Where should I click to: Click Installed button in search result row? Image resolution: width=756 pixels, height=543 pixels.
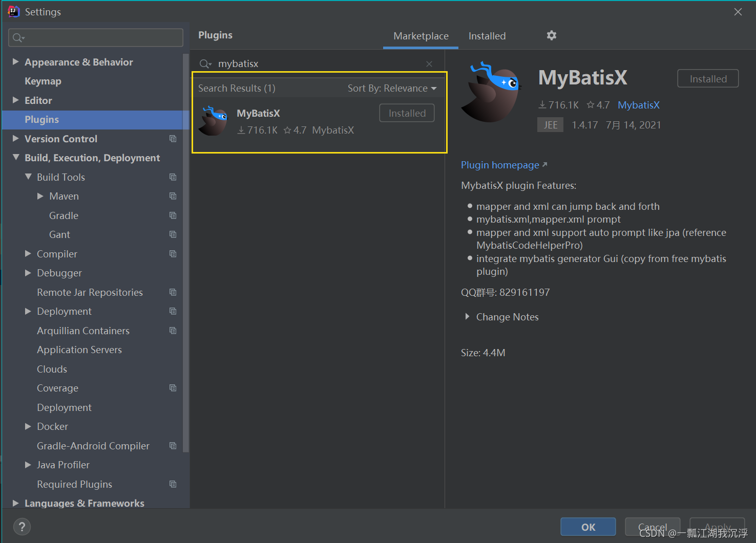407,113
